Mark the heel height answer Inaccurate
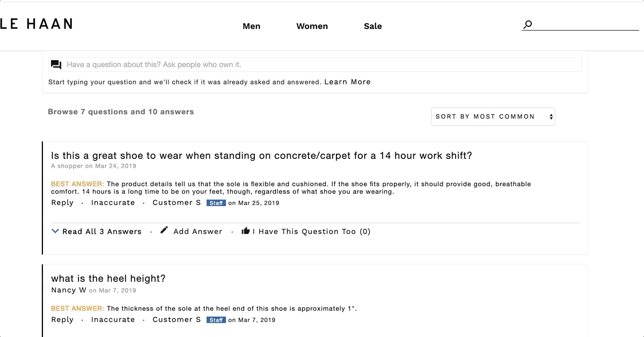 tap(113, 320)
